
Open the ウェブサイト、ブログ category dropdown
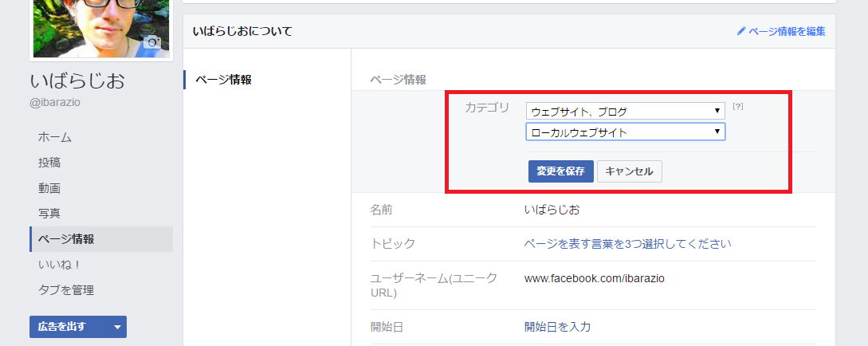626,112
